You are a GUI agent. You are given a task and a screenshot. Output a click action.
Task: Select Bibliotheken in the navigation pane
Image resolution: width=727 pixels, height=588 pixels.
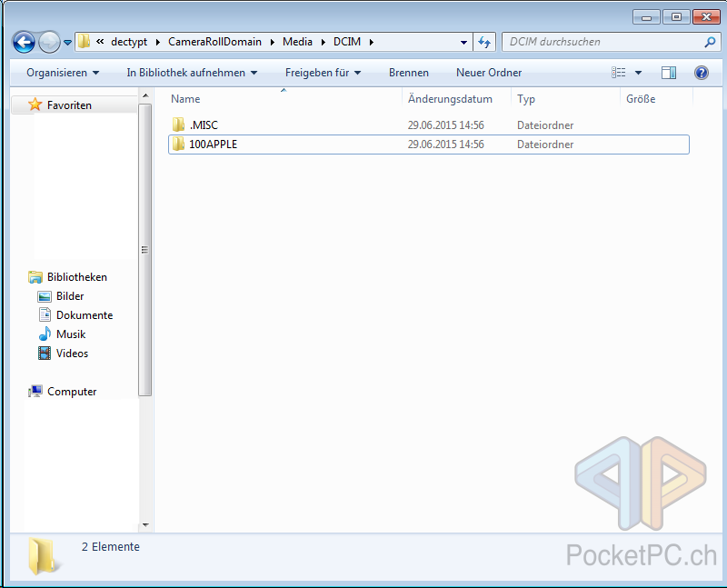point(77,277)
